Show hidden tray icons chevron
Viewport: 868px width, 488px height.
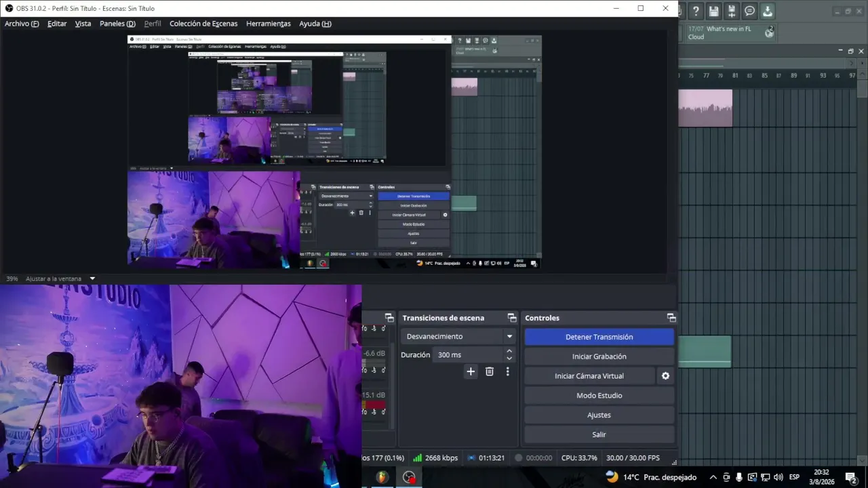point(713,477)
